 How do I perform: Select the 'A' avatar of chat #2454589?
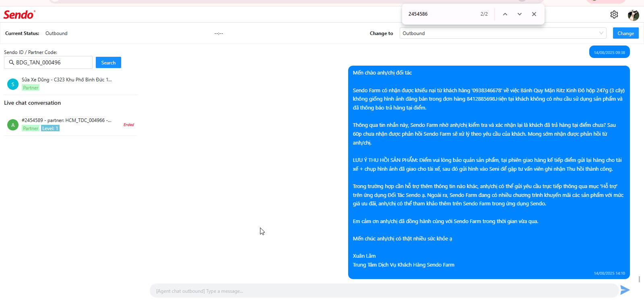[x=13, y=125]
